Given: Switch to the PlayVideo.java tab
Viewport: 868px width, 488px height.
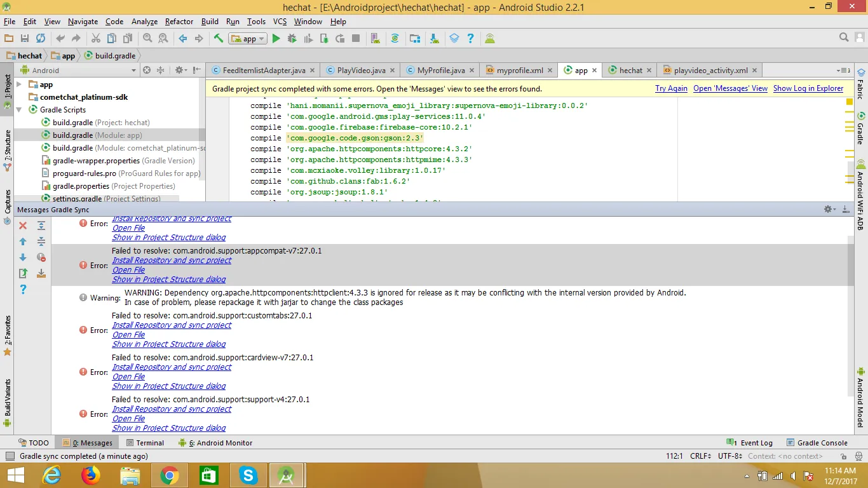Looking at the screenshot, I should point(361,71).
